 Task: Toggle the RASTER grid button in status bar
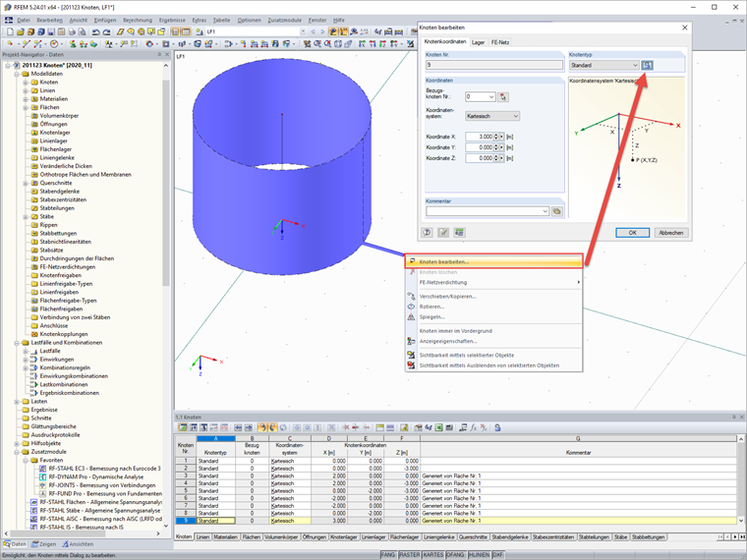[x=409, y=555]
